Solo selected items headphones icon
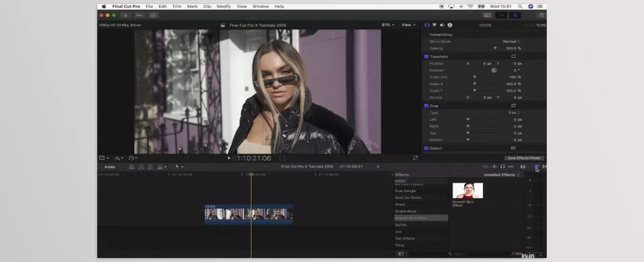 (x=502, y=167)
